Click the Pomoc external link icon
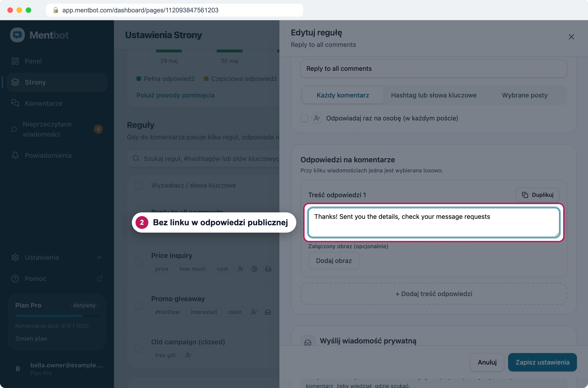This screenshot has width=588, height=388. [x=99, y=278]
